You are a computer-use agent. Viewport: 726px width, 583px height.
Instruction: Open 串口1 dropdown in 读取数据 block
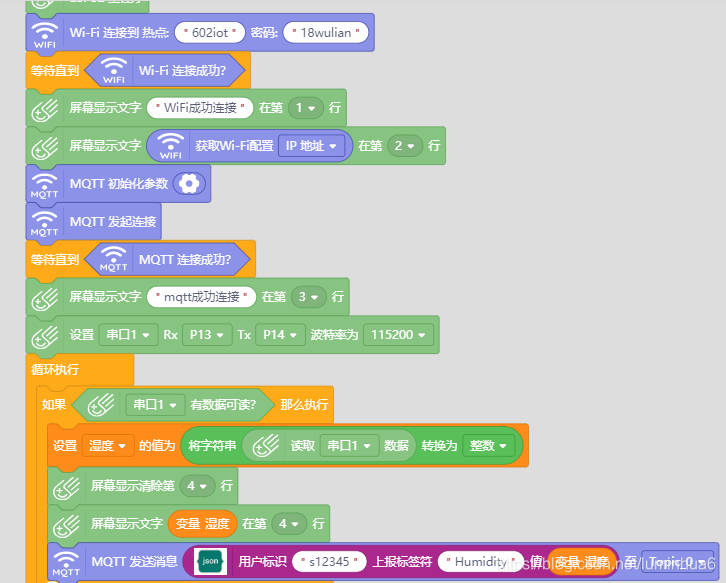click(349, 446)
